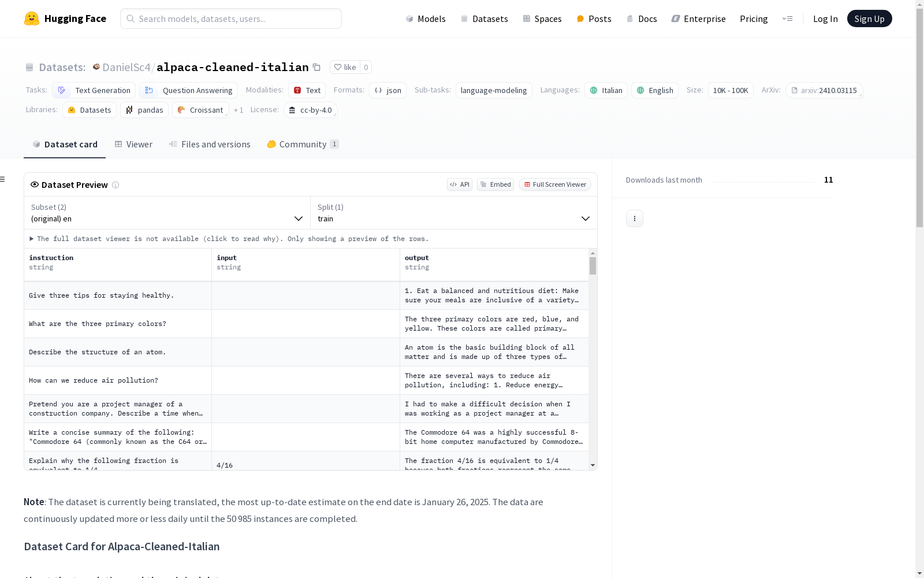Click the 'Pretend you are a project manager' cell
The height and width of the screenshot is (578, 924).
click(x=118, y=409)
